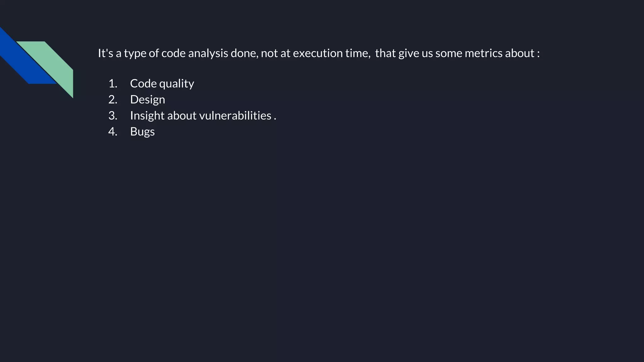The width and height of the screenshot is (644, 362).
Task: Click the list number "1."
Action: (113, 84)
